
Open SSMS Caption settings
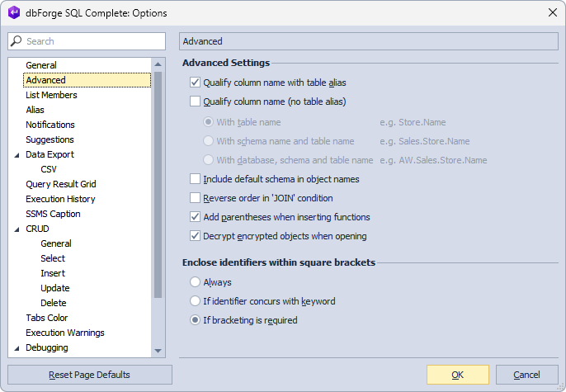53,214
